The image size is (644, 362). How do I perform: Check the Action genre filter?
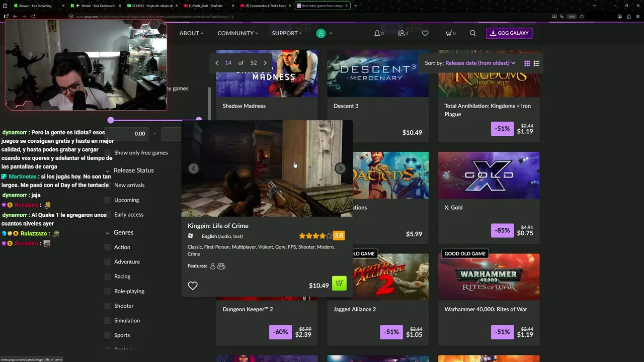coord(107,247)
